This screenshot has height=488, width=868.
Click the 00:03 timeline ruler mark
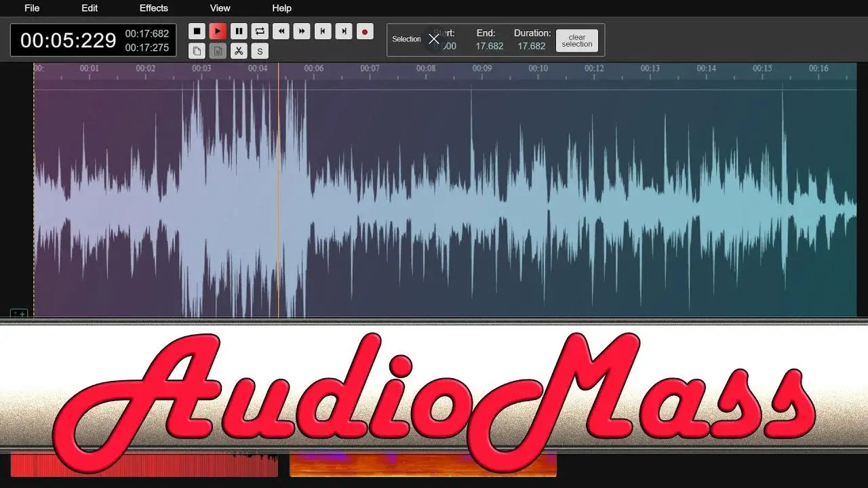tap(201, 68)
